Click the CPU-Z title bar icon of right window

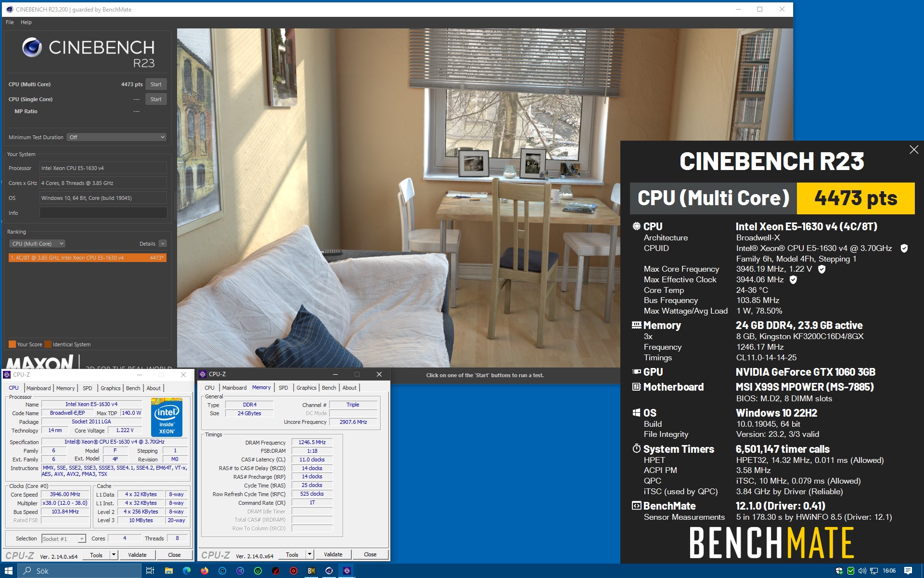(x=203, y=374)
